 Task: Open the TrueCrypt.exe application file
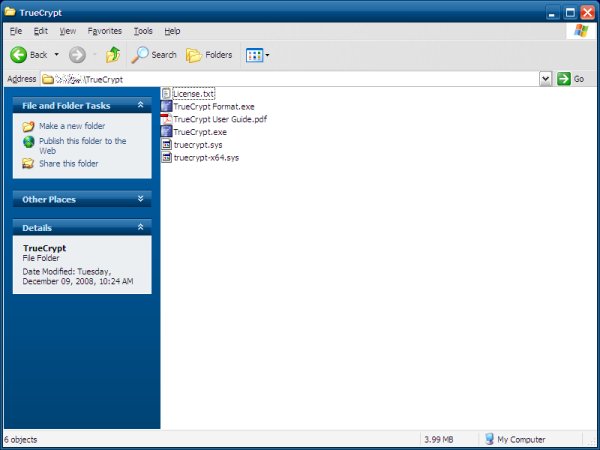199,132
